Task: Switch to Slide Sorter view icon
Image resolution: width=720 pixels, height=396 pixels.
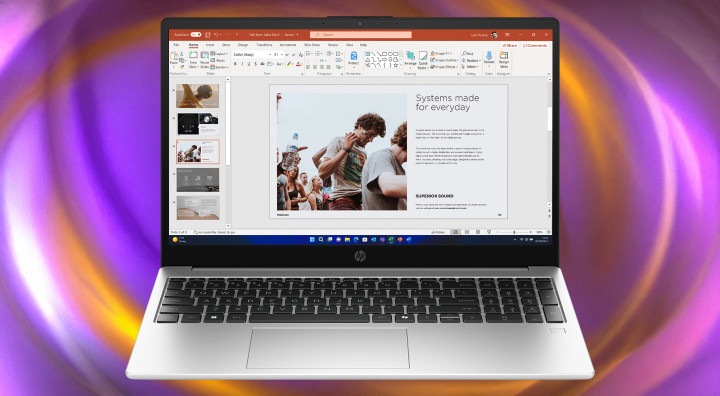Action: click(467, 232)
